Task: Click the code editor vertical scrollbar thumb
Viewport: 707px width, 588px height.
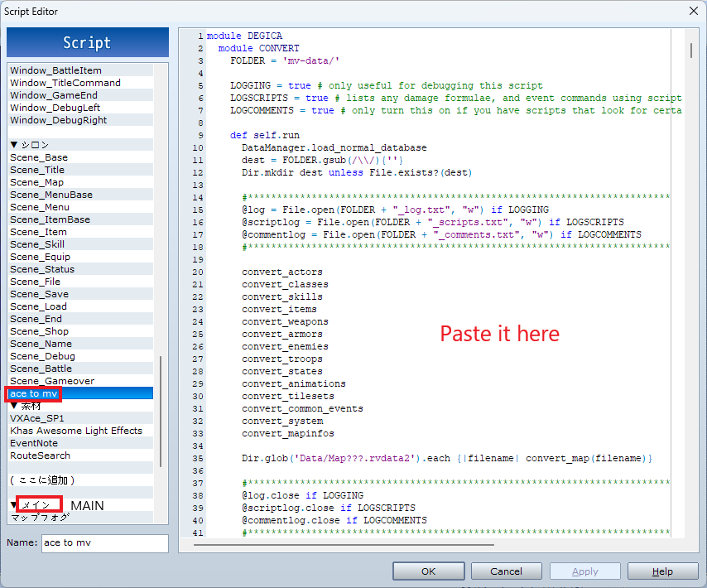Action: coord(690,50)
